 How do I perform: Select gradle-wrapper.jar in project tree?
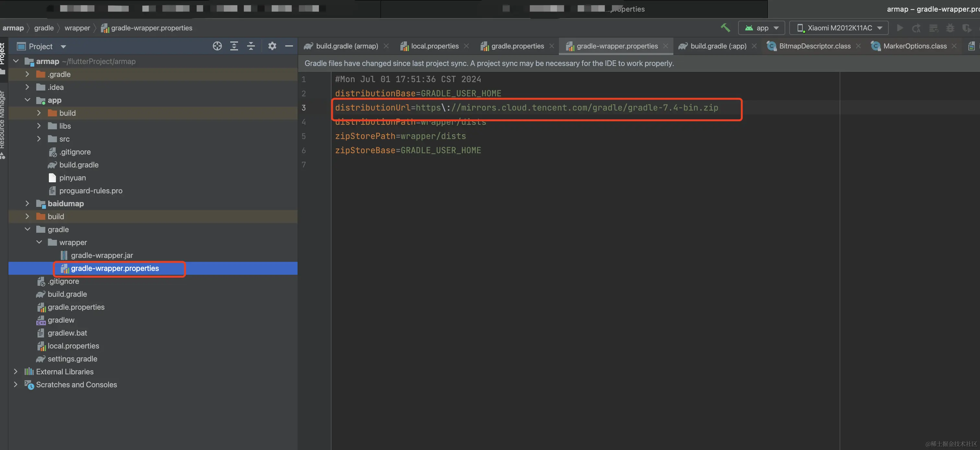(x=101, y=255)
